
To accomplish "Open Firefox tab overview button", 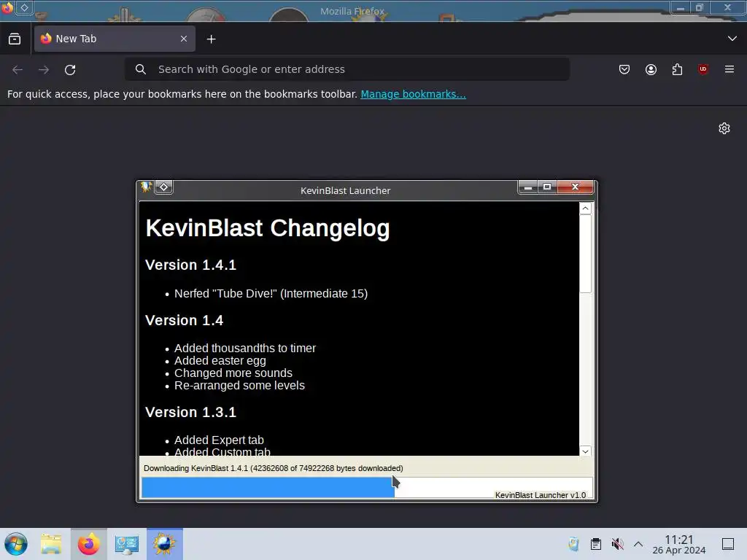I will pyautogui.click(x=15, y=39).
